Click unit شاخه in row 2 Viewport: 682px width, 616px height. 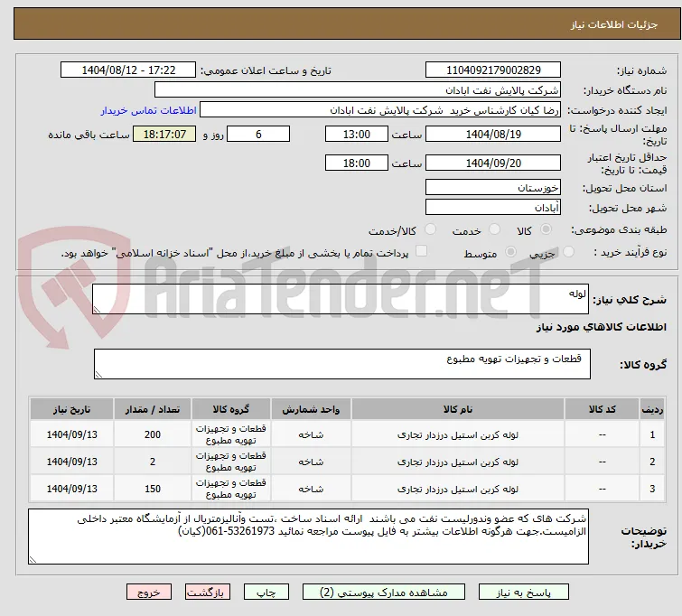(x=311, y=462)
